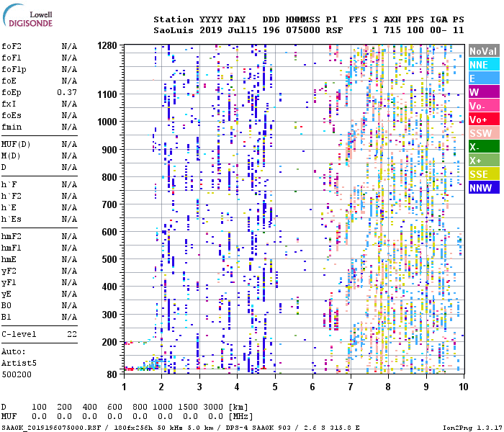
Task: Click the foEp value 0.37
Action: pyautogui.click(x=67, y=92)
